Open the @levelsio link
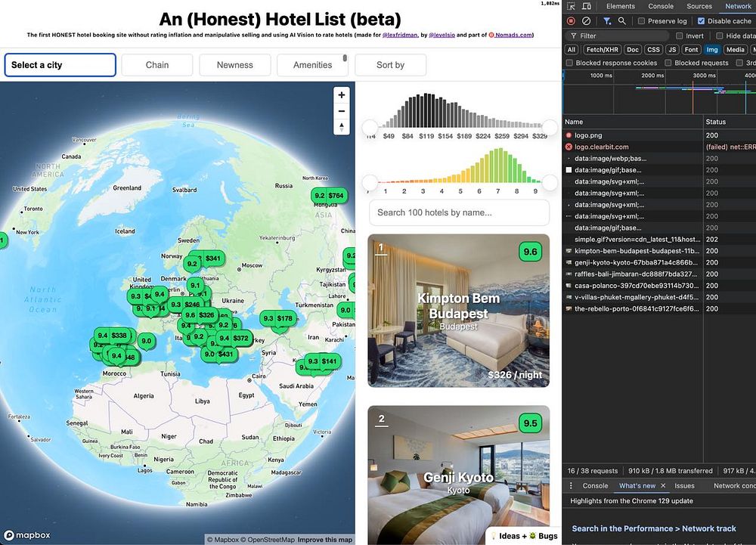 442,35
